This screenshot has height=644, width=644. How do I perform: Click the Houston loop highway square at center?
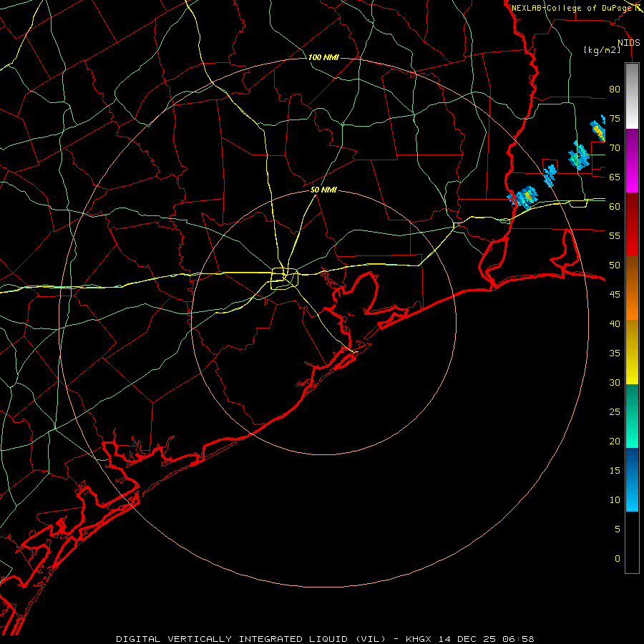click(284, 278)
